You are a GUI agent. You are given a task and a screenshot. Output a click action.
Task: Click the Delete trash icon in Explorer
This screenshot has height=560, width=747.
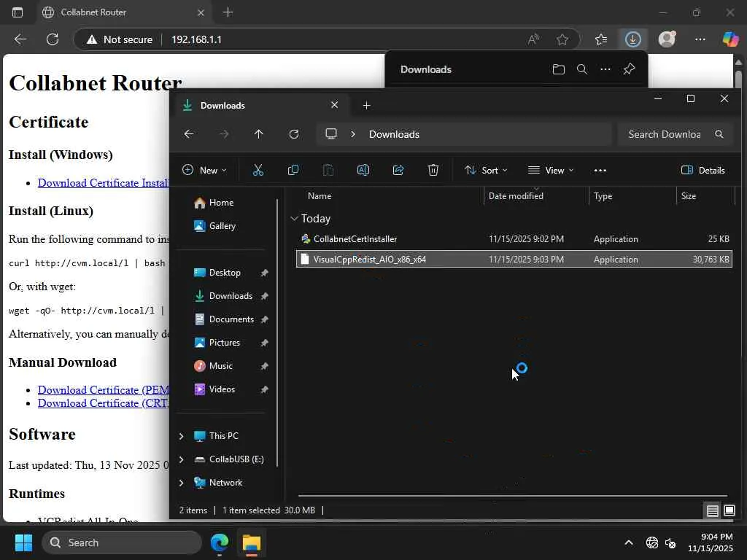click(x=433, y=170)
